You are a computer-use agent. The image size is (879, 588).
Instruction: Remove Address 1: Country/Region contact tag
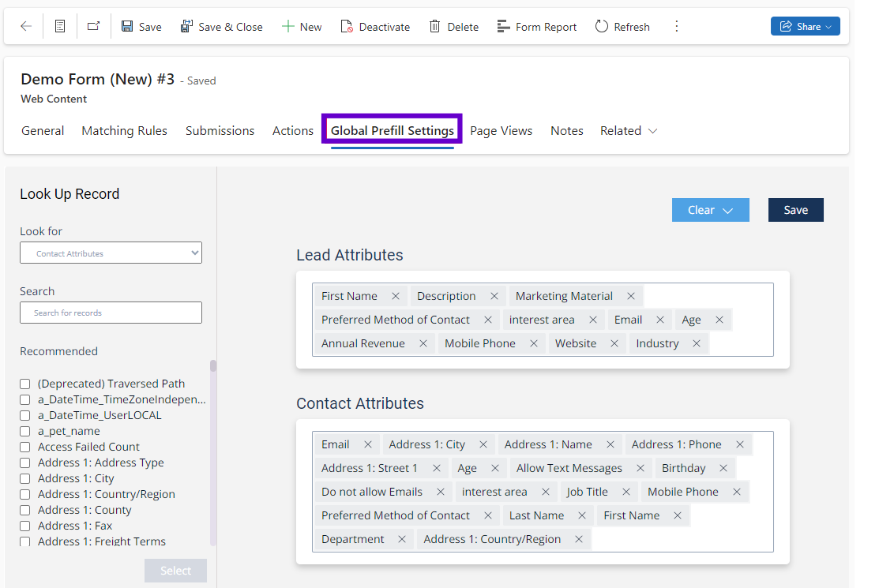[x=579, y=539]
